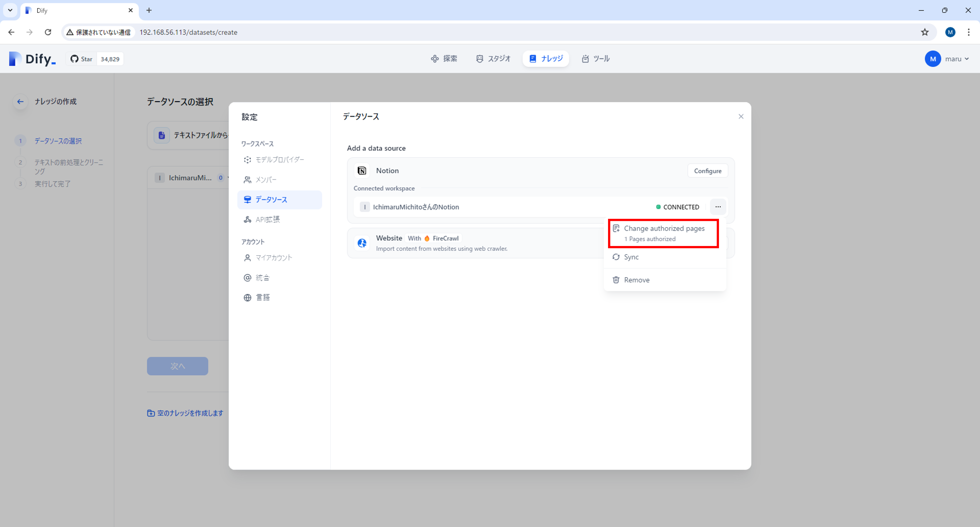Close the settings dialog with the X
This screenshot has height=527, width=980.
click(x=741, y=117)
